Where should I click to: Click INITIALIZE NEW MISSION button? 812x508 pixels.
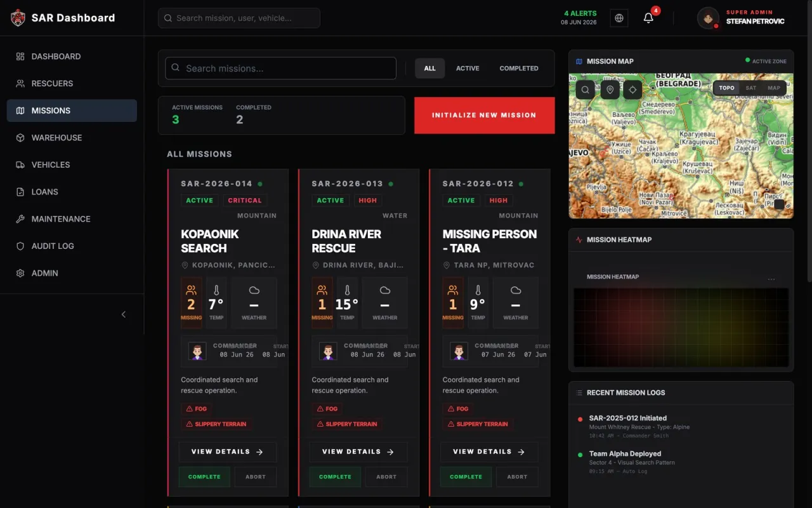click(x=485, y=115)
